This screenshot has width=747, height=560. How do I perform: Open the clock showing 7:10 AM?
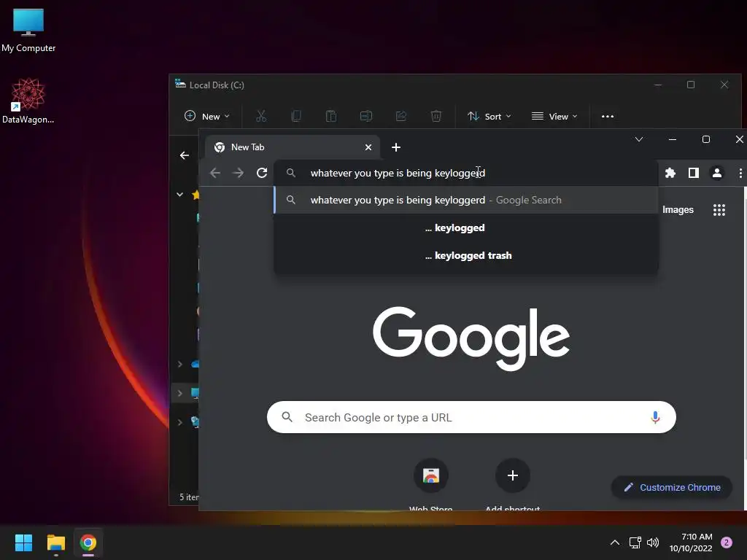point(691,542)
